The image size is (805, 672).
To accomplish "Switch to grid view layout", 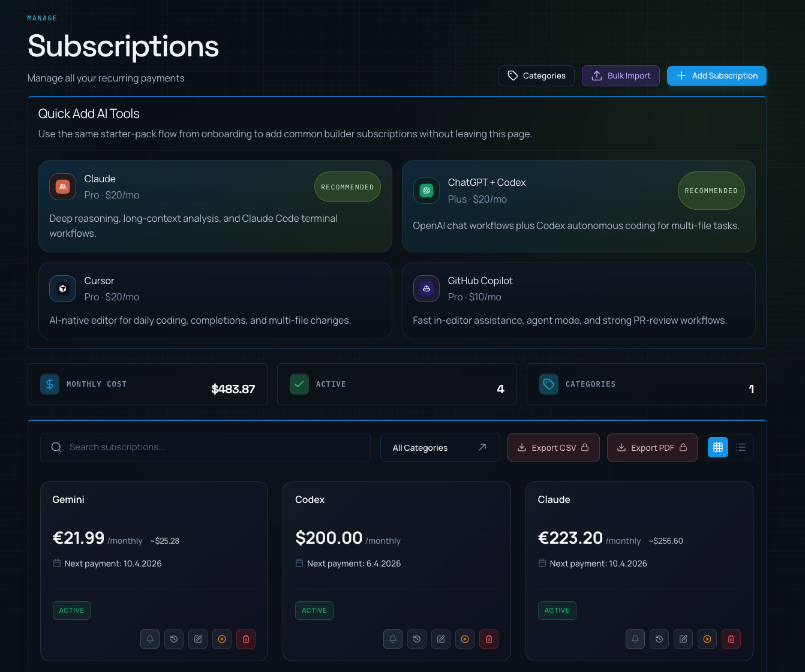I will tap(718, 447).
